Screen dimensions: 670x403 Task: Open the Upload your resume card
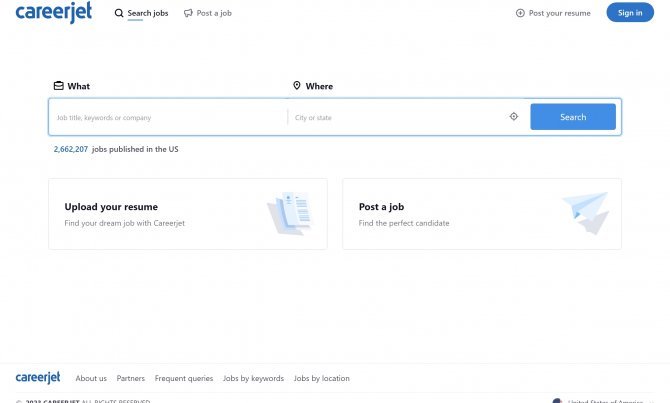pyautogui.click(x=188, y=214)
